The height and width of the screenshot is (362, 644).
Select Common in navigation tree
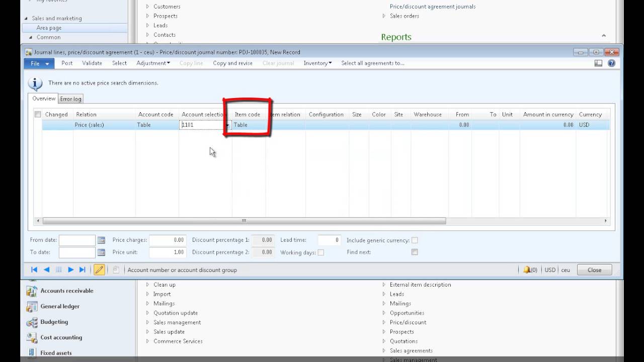(x=48, y=38)
